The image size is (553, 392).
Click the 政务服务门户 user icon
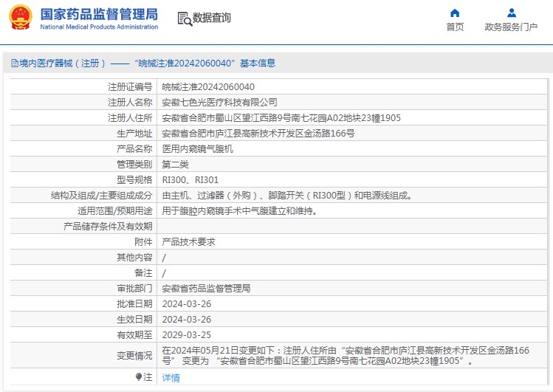click(x=512, y=13)
